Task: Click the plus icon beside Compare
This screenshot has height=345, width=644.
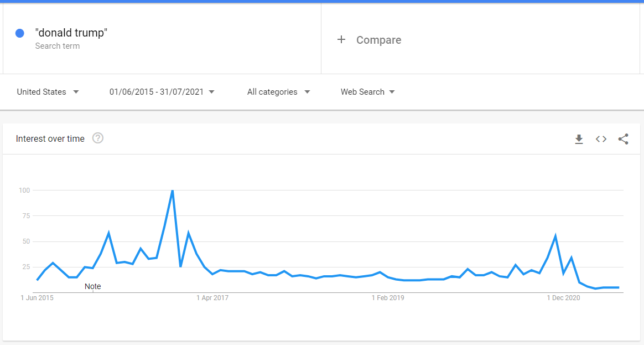Action: 341,39
